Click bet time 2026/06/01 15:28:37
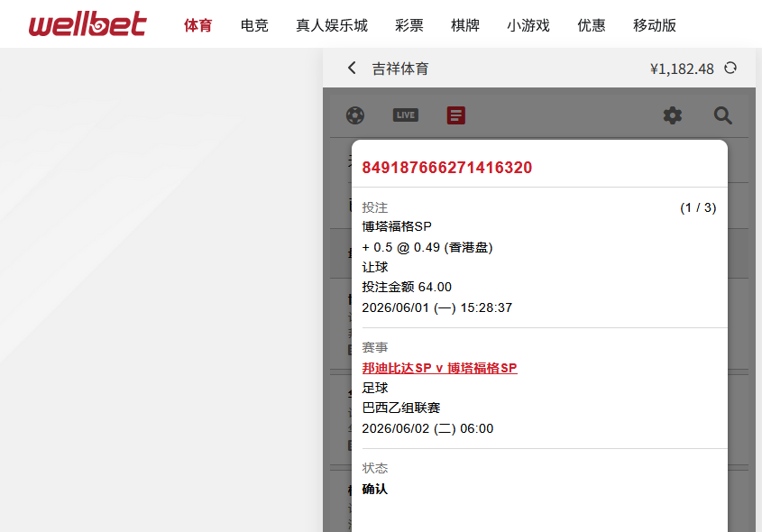762x532 pixels. [436, 307]
